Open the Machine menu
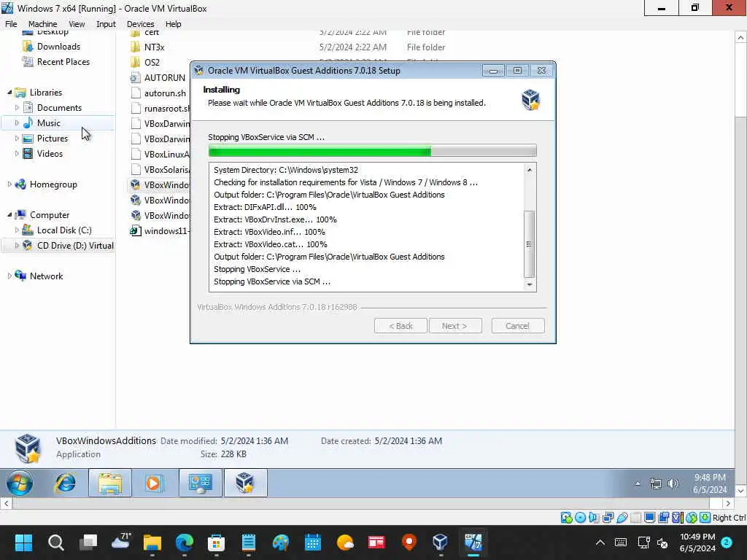This screenshot has height=560, width=747. pyautogui.click(x=42, y=24)
